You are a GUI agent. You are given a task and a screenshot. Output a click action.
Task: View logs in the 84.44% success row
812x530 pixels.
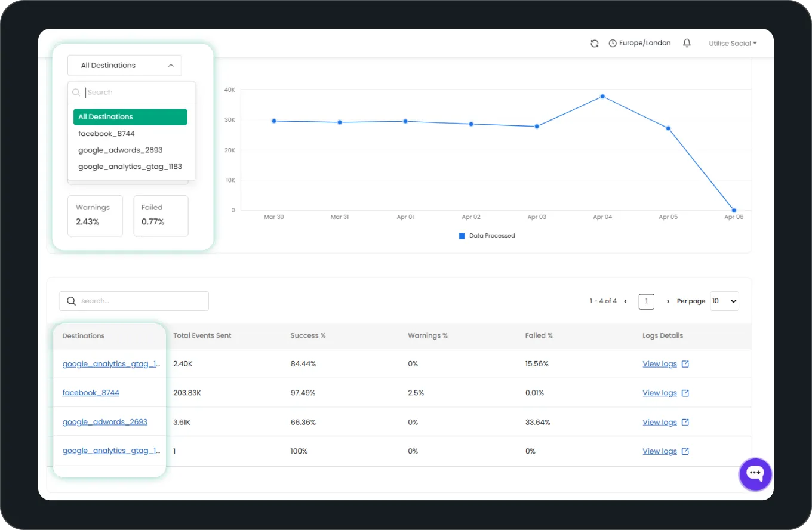(660, 364)
